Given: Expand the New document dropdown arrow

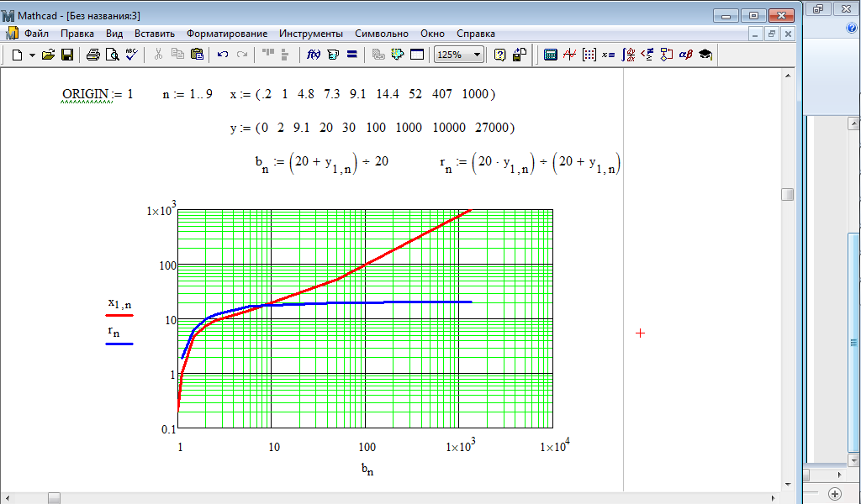Looking at the screenshot, I should click(x=32, y=55).
